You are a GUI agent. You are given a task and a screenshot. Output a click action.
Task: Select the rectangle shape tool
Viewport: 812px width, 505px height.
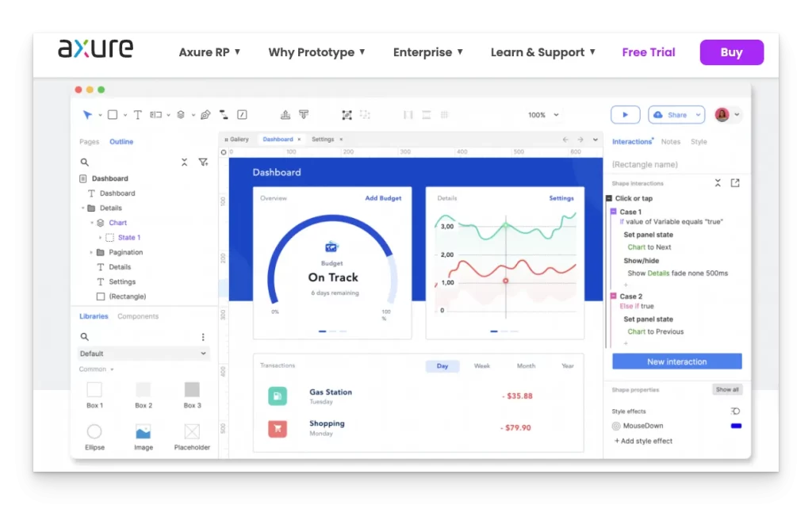pyautogui.click(x=113, y=114)
